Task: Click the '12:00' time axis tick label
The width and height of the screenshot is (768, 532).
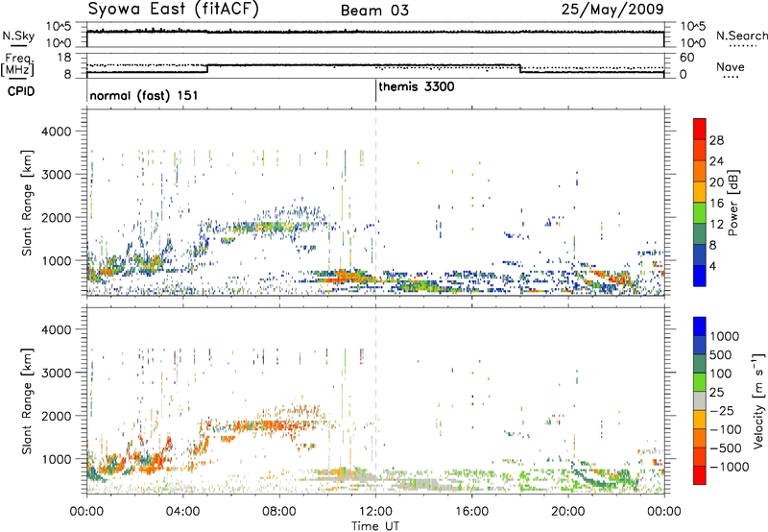Action: (375, 512)
